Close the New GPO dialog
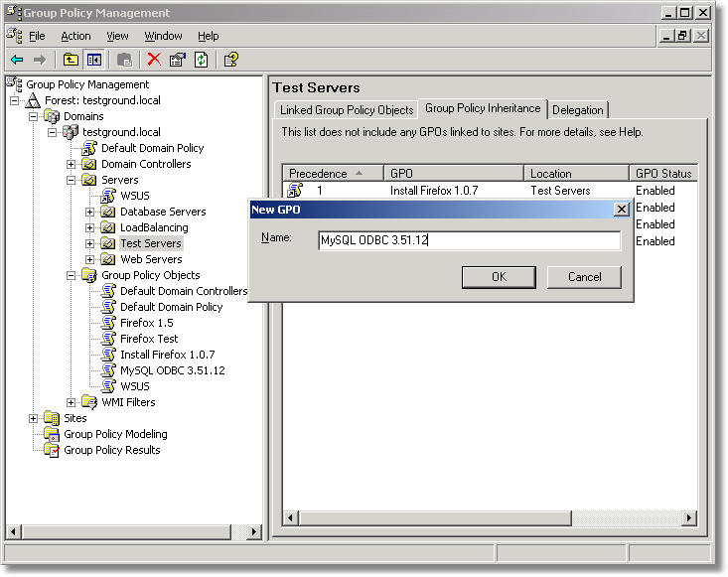 pyautogui.click(x=621, y=210)
